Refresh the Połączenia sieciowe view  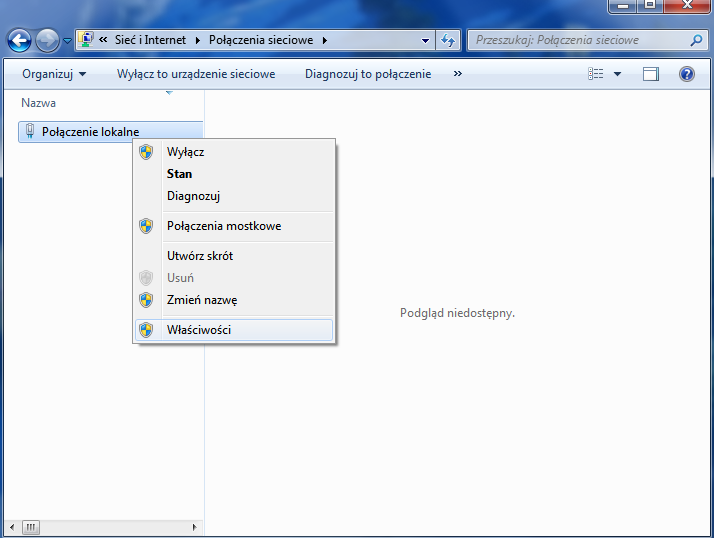448,41
